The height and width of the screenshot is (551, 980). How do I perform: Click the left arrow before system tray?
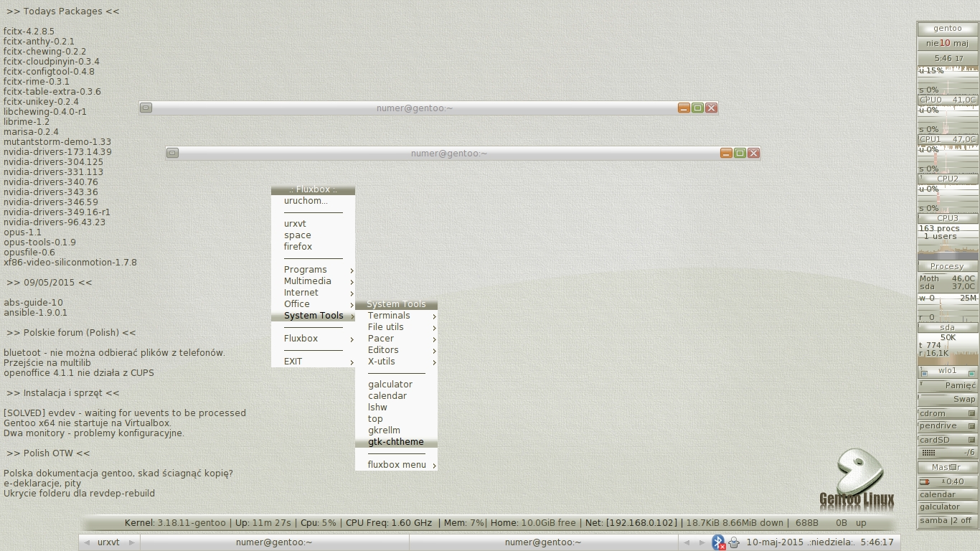pos(687,542)
